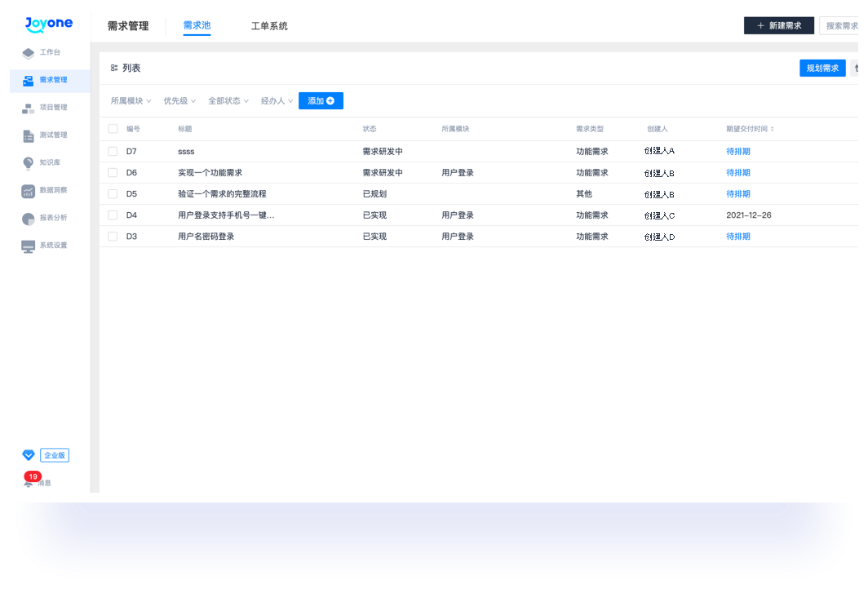The height and width of the screenshot is (589, 868).
Task: Click the 企业版 badge button
Action: (x=55, y=455)
